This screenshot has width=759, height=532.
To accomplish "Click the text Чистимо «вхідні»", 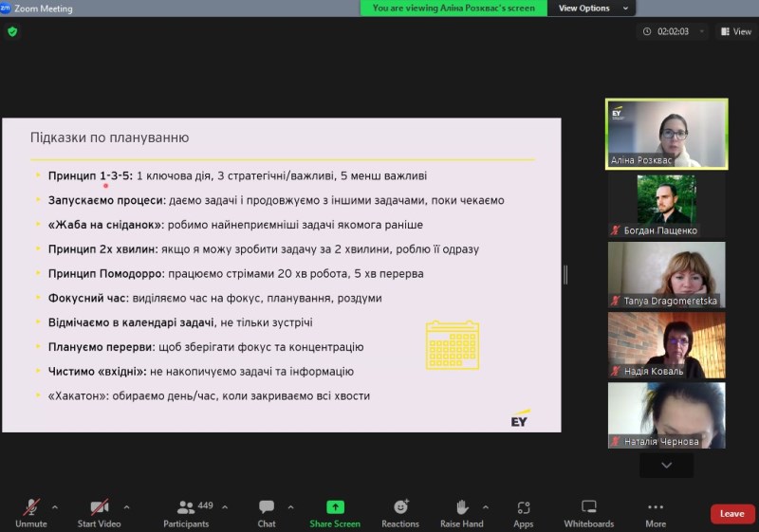I will 98,372.
